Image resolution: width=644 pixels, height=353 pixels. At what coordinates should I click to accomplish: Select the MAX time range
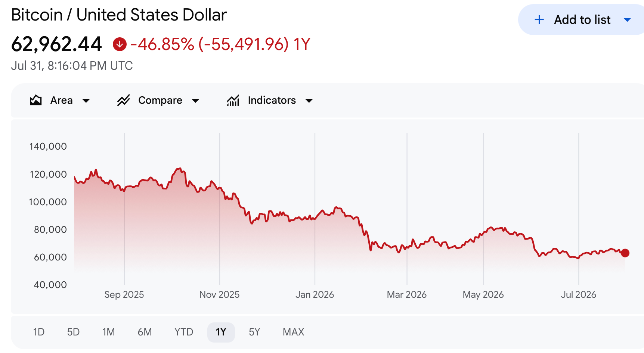[294, 332]
